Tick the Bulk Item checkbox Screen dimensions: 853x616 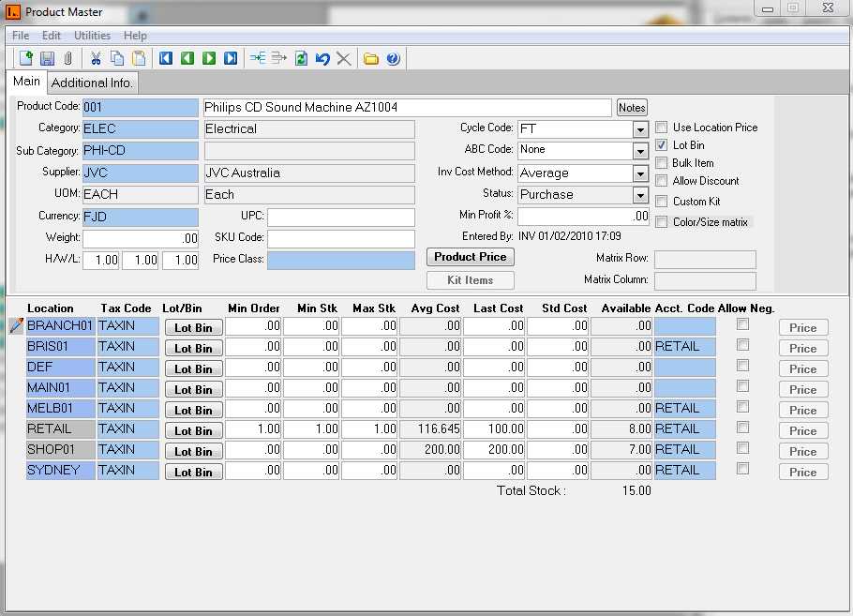[x=662, y=163]
